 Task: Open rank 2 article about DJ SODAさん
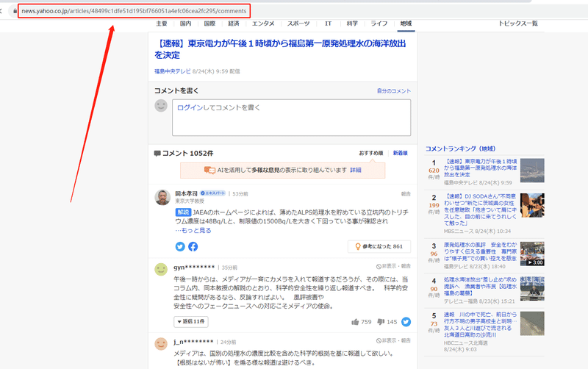[x=480, y=209]
